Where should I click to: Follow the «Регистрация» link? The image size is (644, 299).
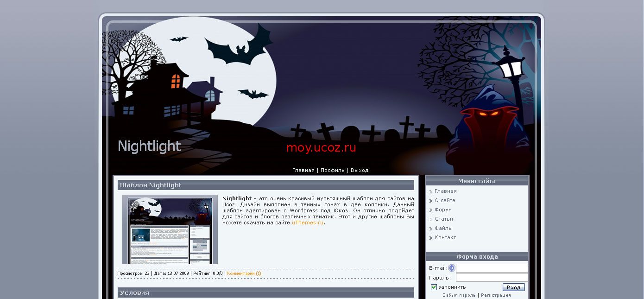click(496, 295)
